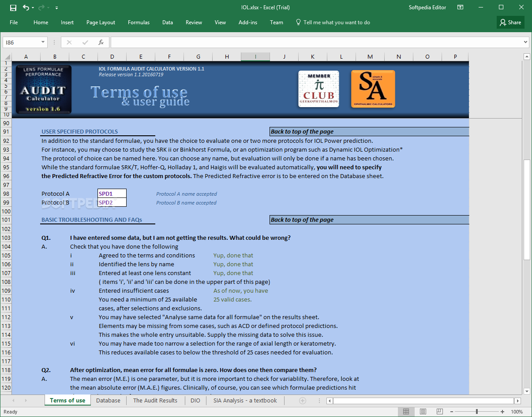Click inside the formula bar
The height and width of the screenshot is (417, 532).
pyautogui.click(x=316, y=42)
